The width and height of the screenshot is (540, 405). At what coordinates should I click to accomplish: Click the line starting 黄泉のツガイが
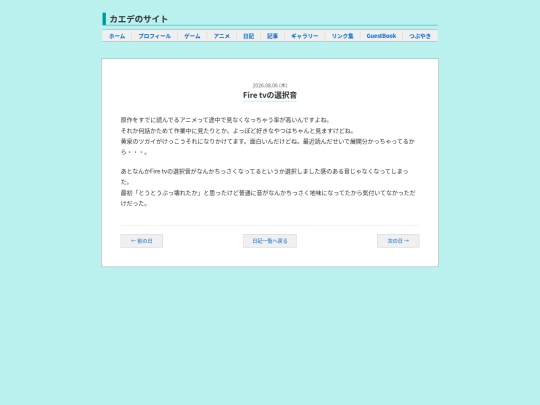pos(268,146)
